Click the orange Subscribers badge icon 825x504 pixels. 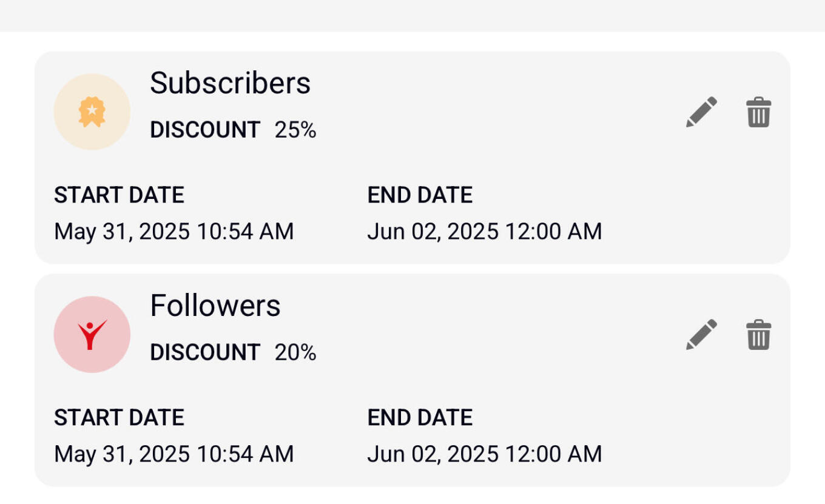click(x=92, y=112)
